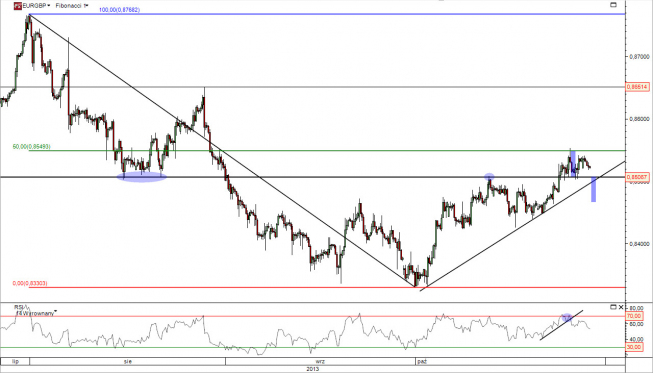The width and height of the screenshot is (653, 373).
Task: Open the RSI settings dropdown arrow
Action: click(x=55, y=311)
